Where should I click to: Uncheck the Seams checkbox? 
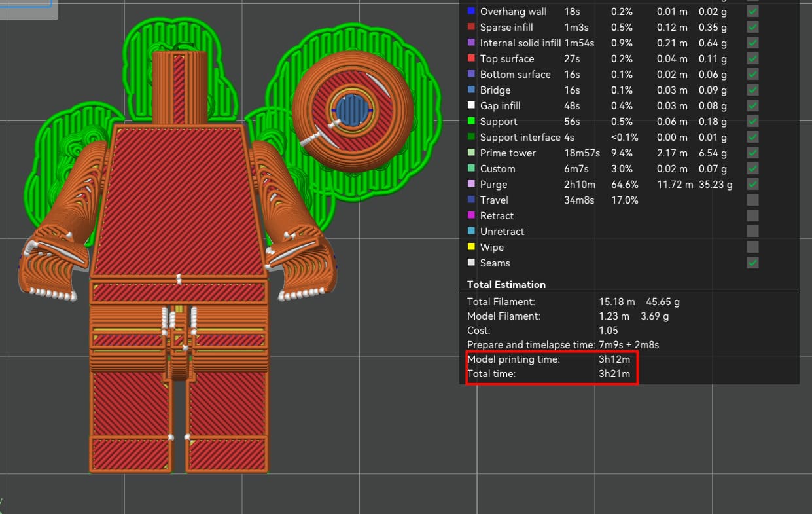coord(752,263)
